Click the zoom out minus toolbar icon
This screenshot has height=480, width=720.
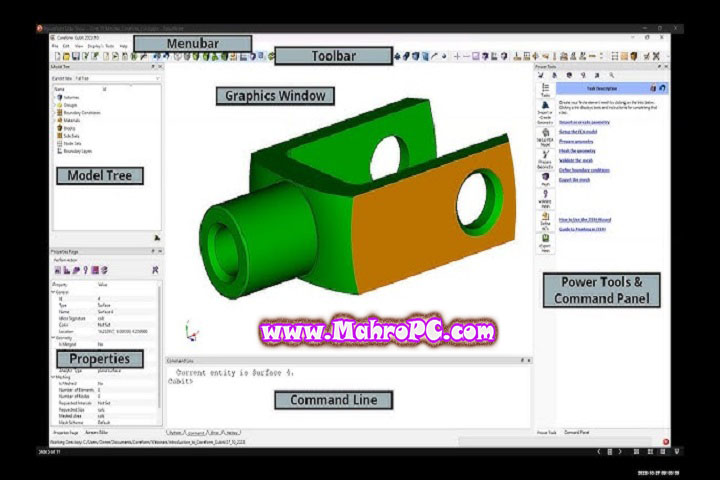point(466,56)
